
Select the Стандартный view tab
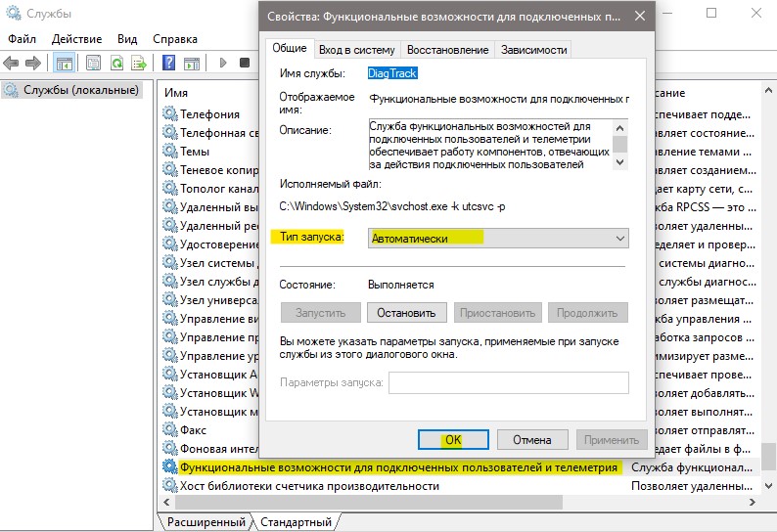pos(296,522)
